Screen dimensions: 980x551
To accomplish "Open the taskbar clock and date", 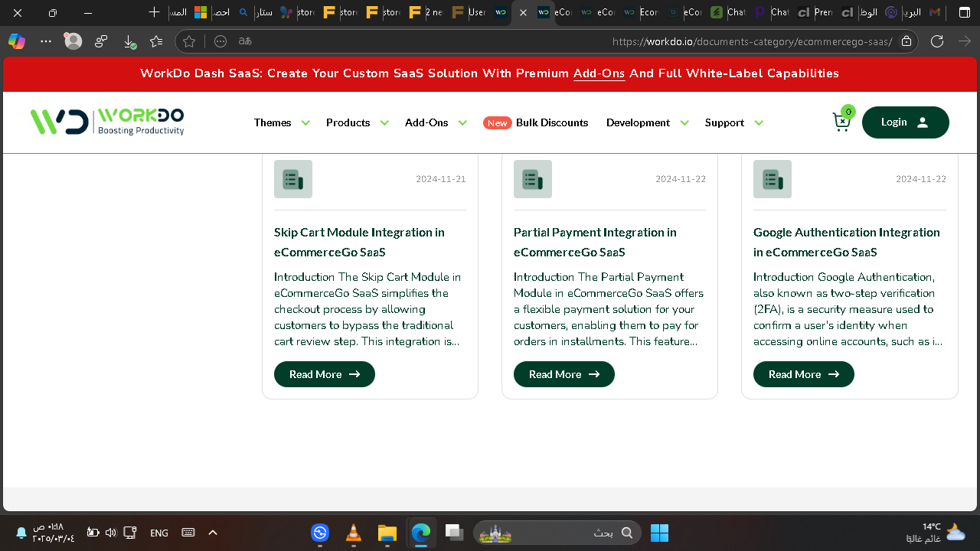I will [x=54, y=533].
